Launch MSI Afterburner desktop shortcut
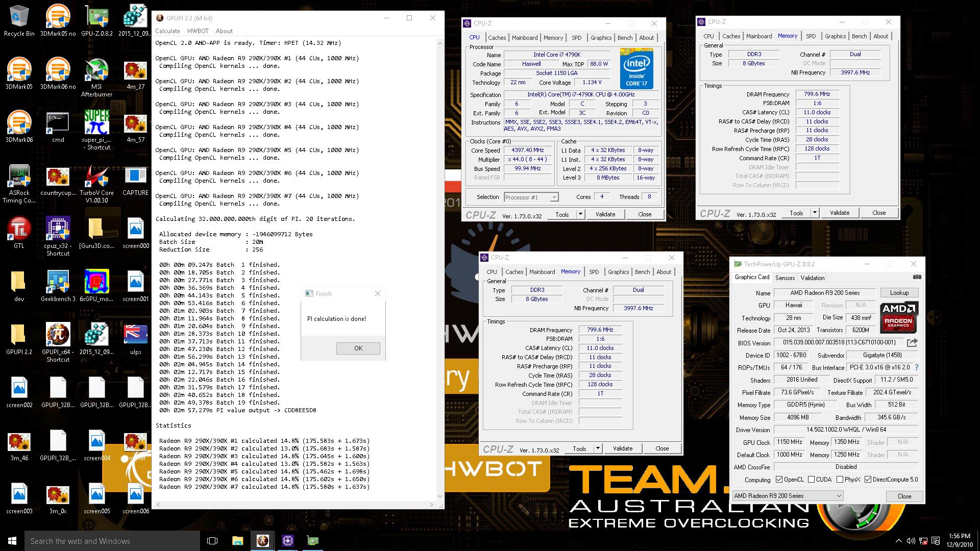Viewport: 980px width, 551px height. pyautogui.click(x=96, y=78)
